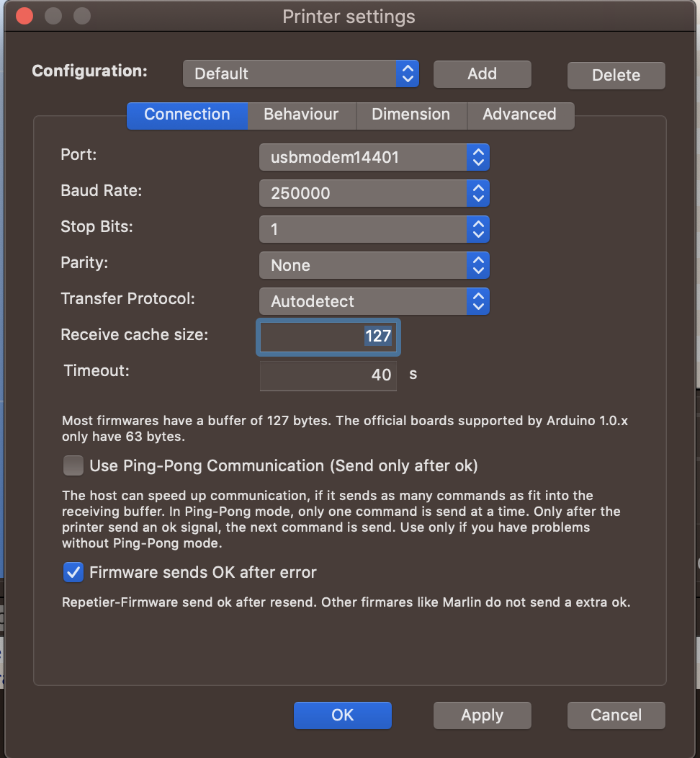The height and width of the screenshot is (758, 700).
Task: Open the Parity dropdown showing None
Action: point(374,265)
